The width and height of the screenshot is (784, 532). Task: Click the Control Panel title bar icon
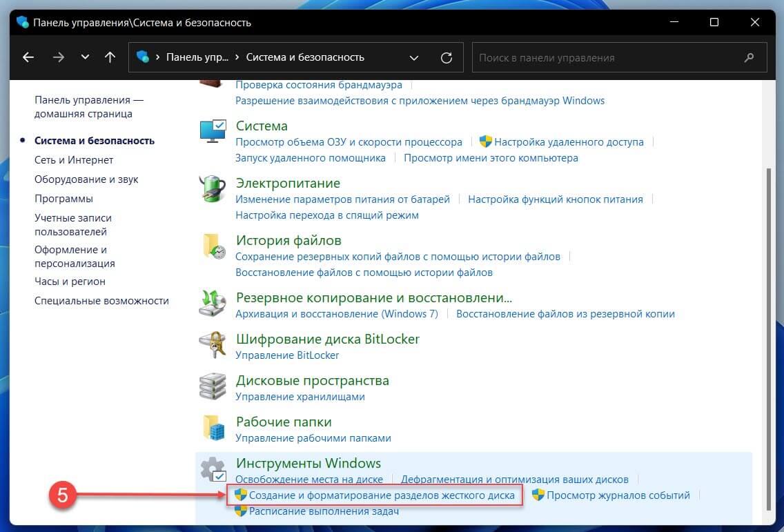point(23,23)
